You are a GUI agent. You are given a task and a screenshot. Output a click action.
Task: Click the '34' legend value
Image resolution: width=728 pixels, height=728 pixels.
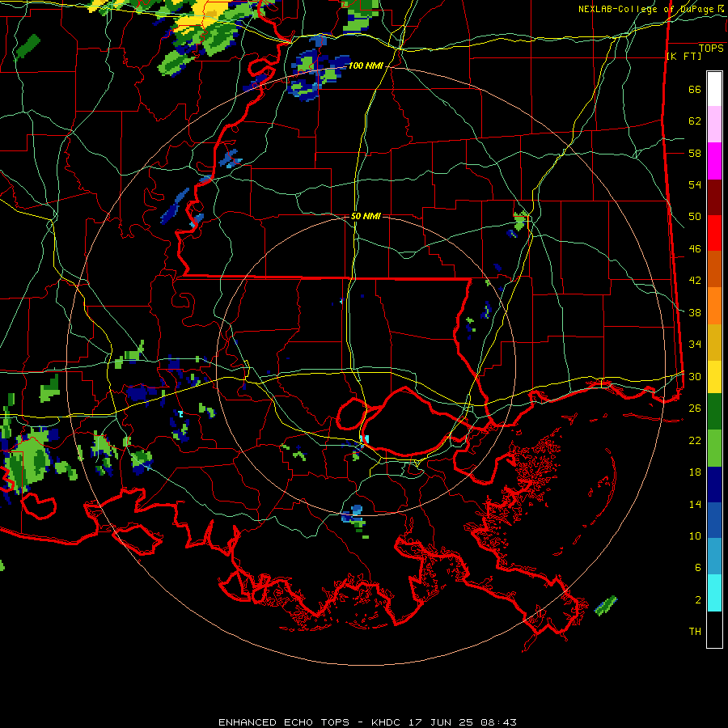pyautogui.click(x=695, y=345)
